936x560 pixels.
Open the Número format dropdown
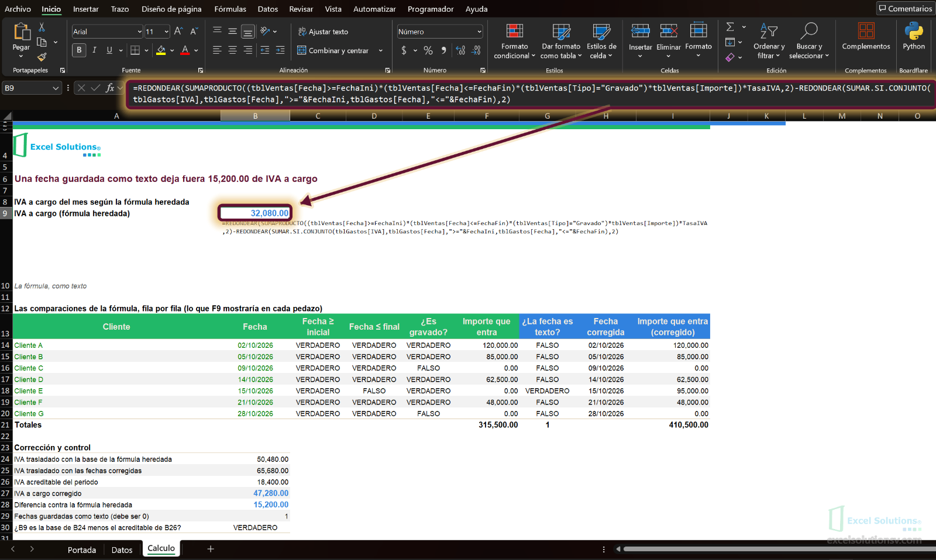pos(479,32)
